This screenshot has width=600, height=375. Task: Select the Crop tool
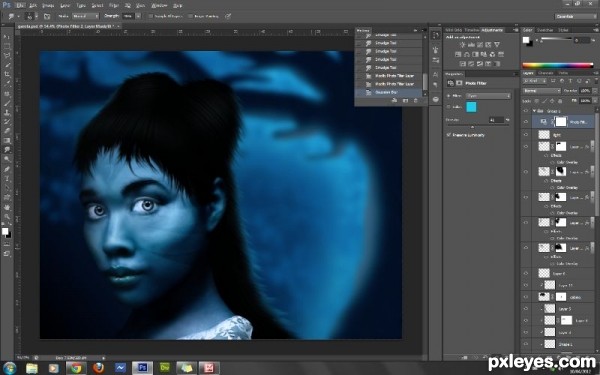coord(7,75)
